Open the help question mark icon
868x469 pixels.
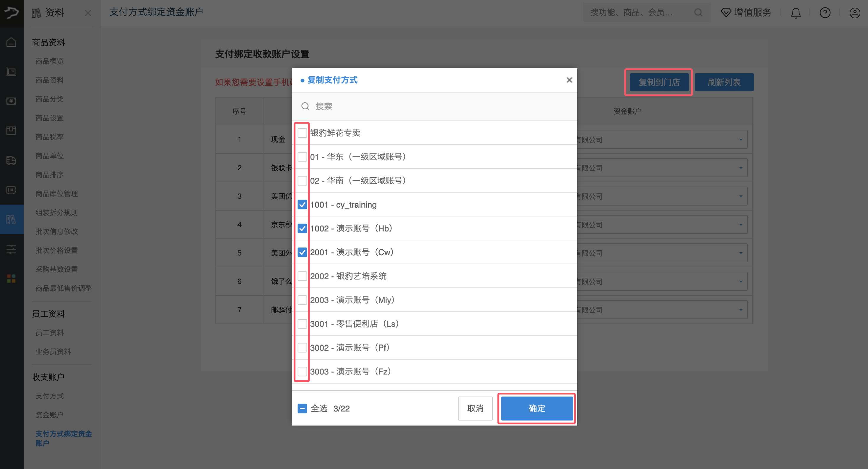click(825, 13)
